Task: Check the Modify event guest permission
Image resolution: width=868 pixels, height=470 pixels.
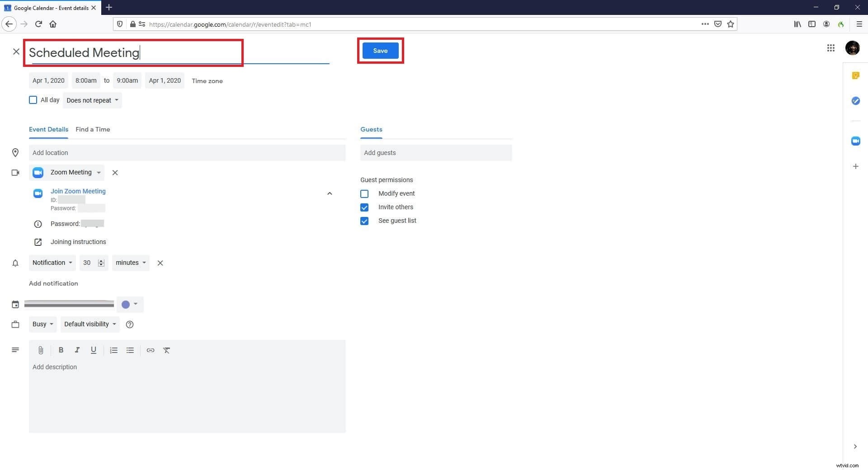Action: tap(364, 193)
